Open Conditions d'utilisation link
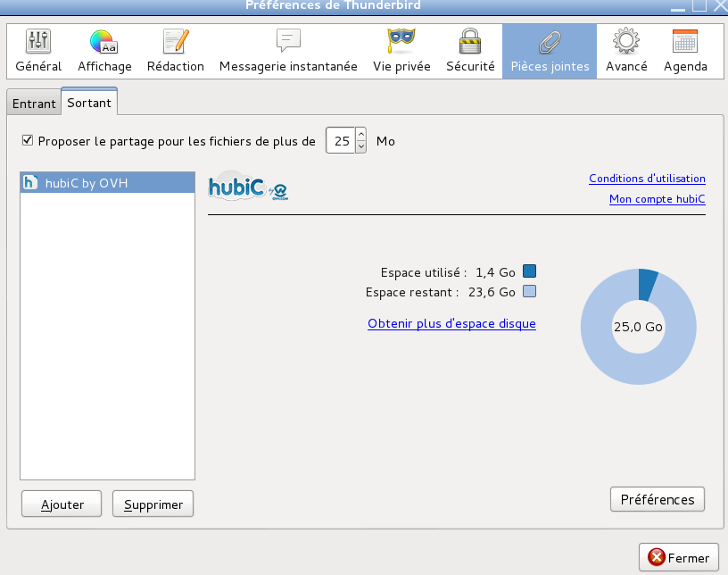 647,179
